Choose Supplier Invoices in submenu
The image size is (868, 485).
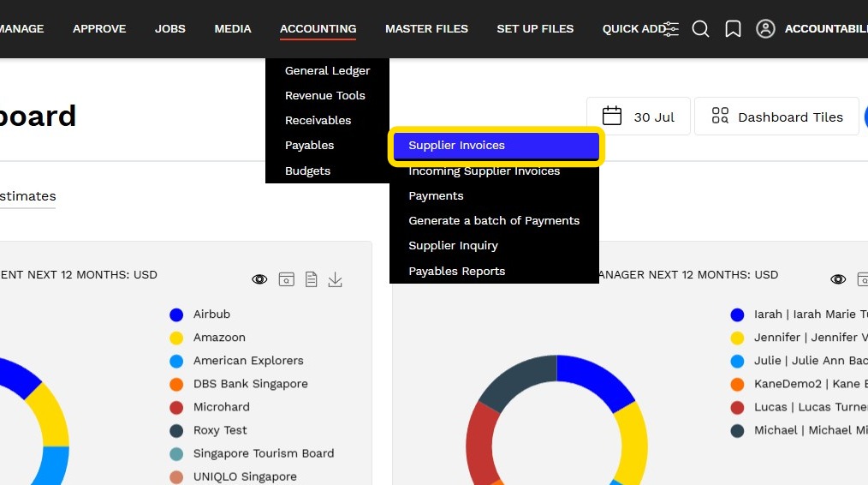(x=496, y=145)
